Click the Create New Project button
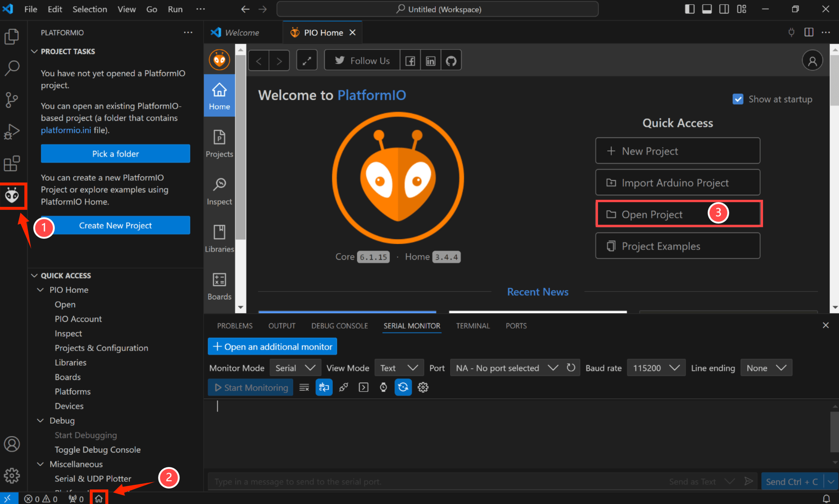This screenshot has width=839, height=504. point(116,225)
